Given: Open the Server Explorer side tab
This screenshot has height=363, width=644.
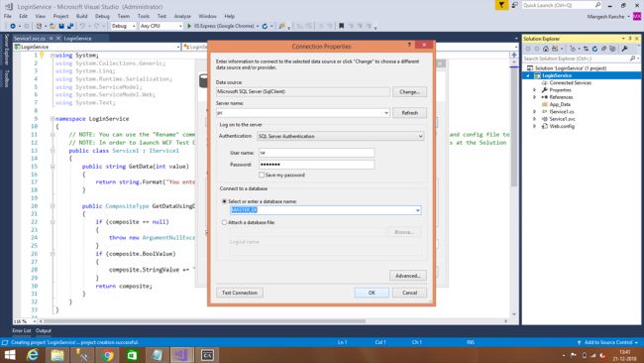Looking at the screenshot, I should coord(6,50).
